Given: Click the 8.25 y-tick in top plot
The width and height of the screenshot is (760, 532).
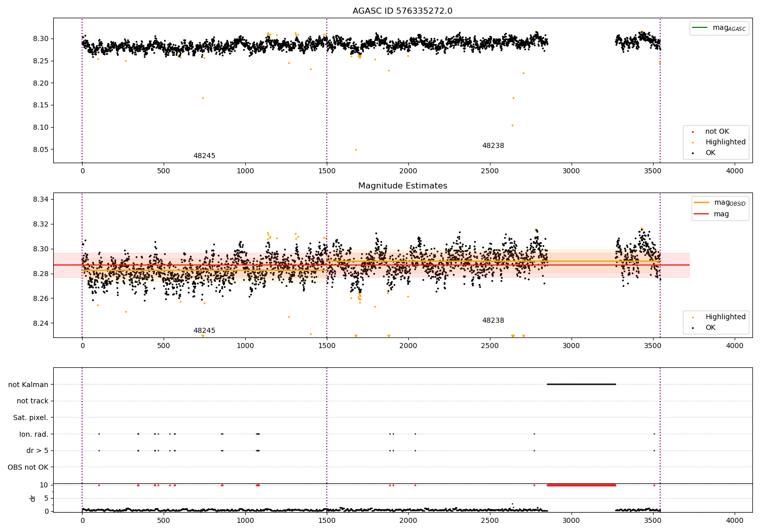Looking at the screenshot, I should pos(41,61).
